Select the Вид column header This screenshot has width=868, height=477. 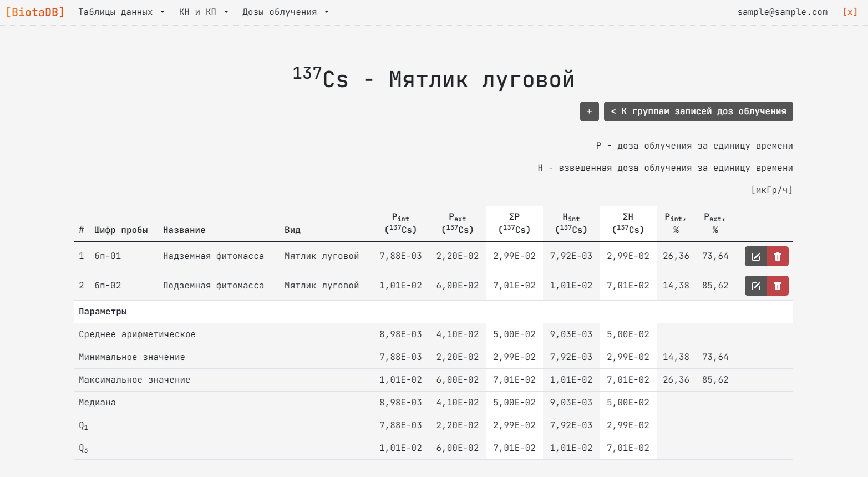(292, 230)
